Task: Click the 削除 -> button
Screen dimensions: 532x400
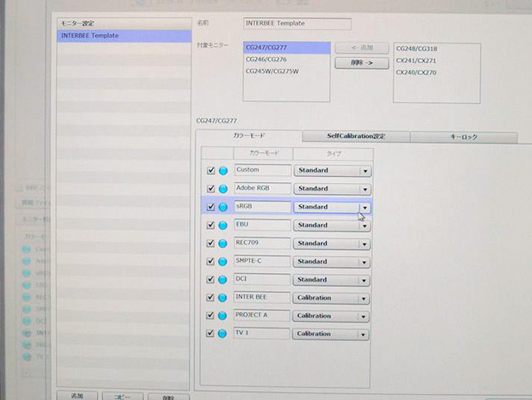Action: [x=362, y=63]
